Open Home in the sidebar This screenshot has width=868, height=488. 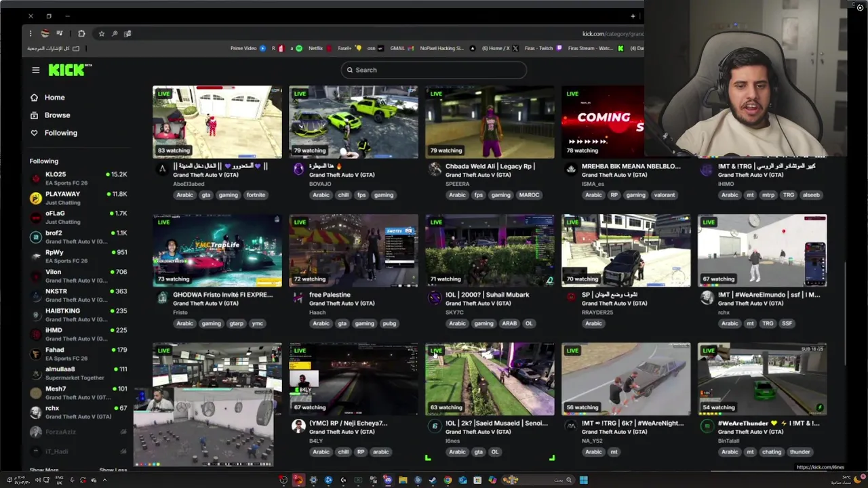pos(54,98)
